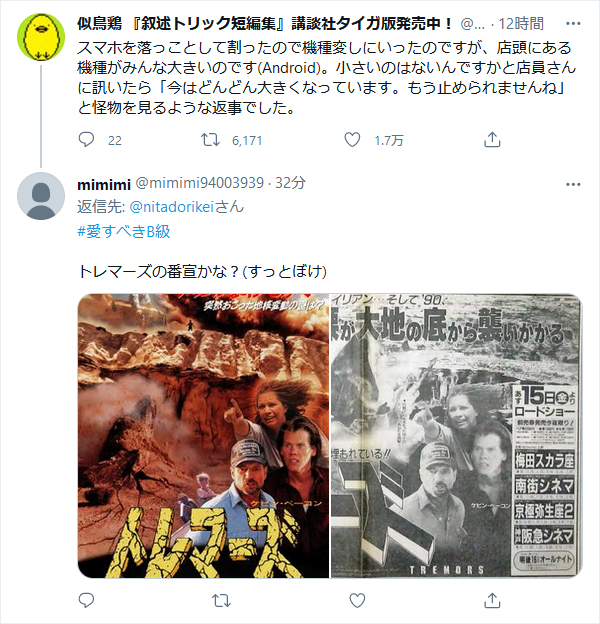Reply to mimimi's Tremors tweet

86,600
